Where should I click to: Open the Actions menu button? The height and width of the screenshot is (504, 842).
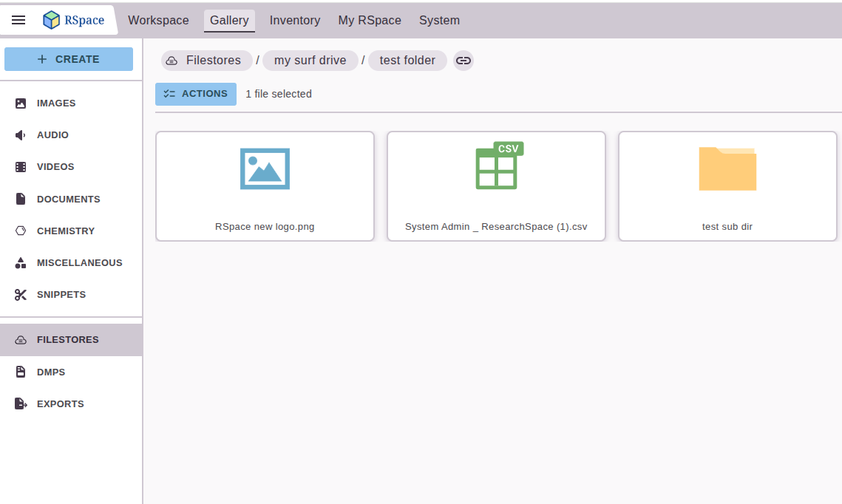[196, 94]
